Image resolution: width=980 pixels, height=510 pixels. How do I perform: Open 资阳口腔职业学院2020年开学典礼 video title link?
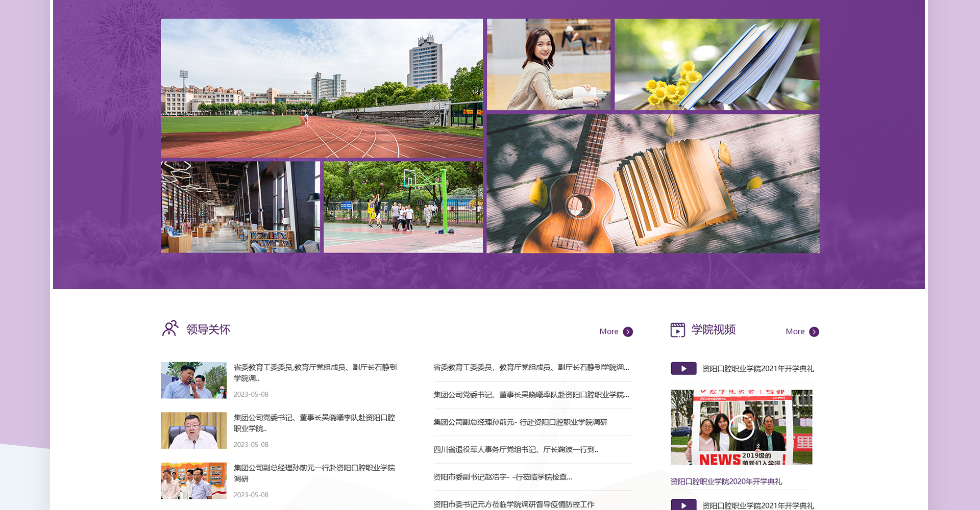coord(726,481)
